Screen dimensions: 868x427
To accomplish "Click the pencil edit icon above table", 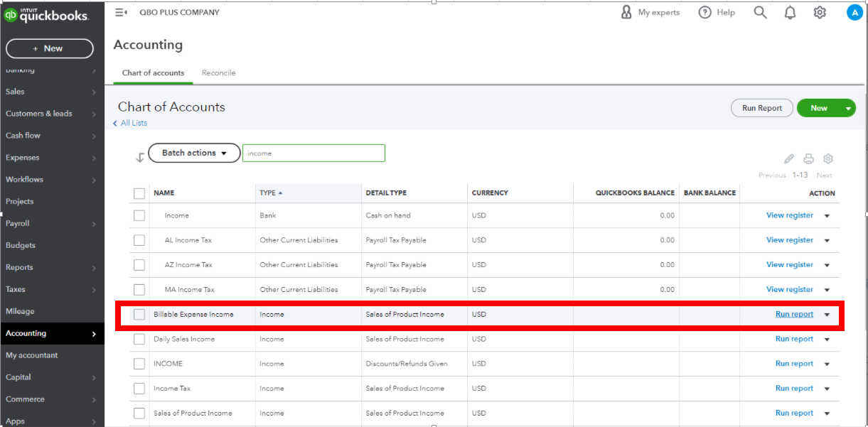I will 789,159.
